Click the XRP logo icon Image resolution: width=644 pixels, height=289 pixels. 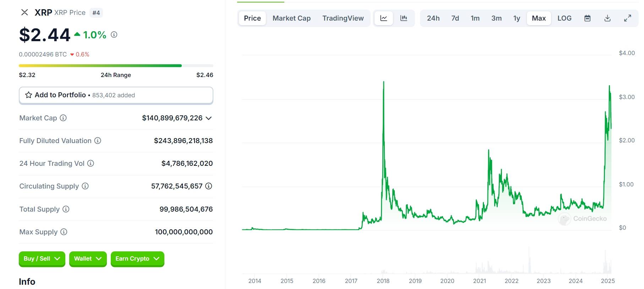tap(24, 12)
